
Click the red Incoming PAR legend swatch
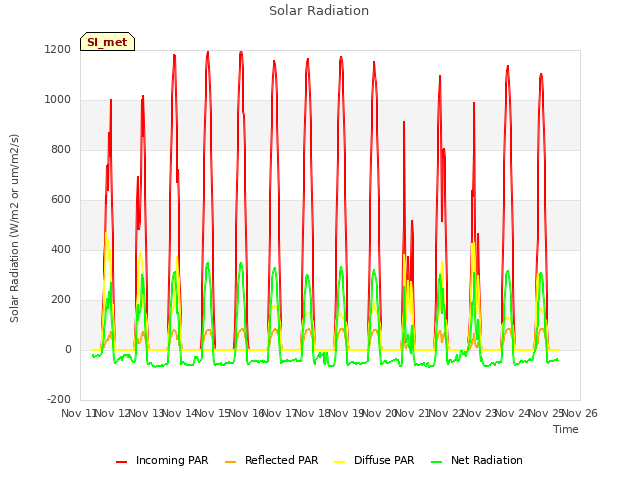coord(122,462)
